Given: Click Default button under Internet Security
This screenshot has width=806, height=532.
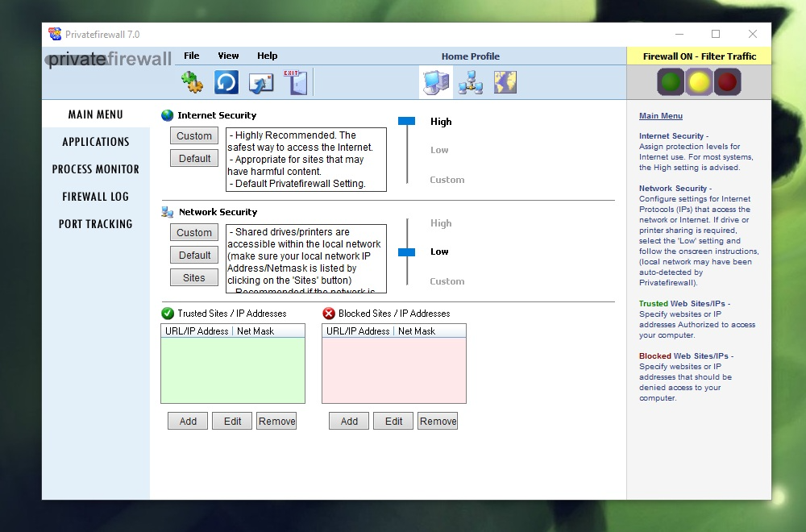Looking at the screenshot, I should pyautogui.click(x=194, y=158).
